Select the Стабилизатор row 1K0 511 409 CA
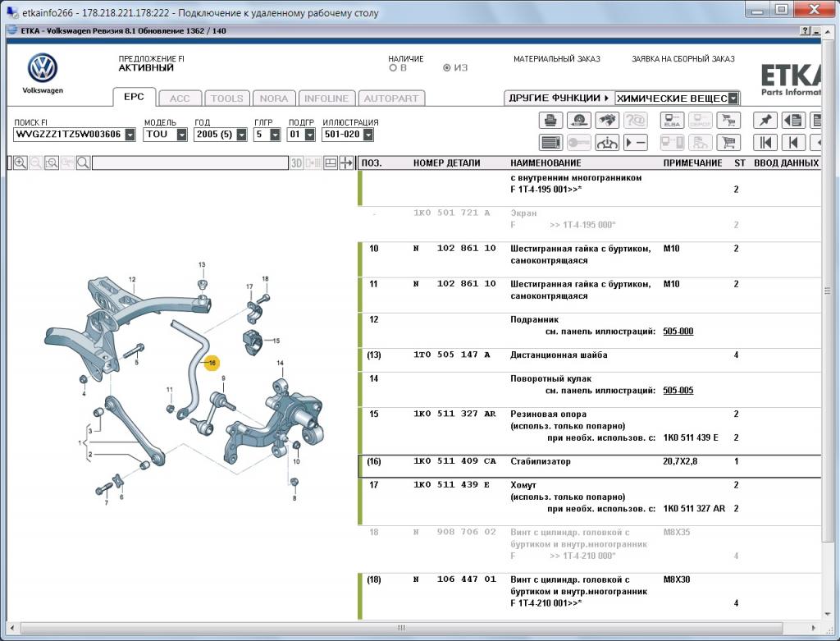The width and height of the screenshot is (840, 641). [x=589, y=466]
